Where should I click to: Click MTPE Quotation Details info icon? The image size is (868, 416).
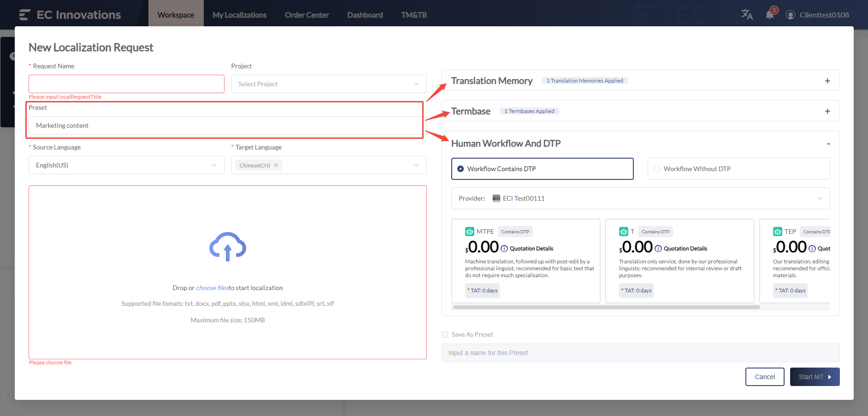point(504,249)
